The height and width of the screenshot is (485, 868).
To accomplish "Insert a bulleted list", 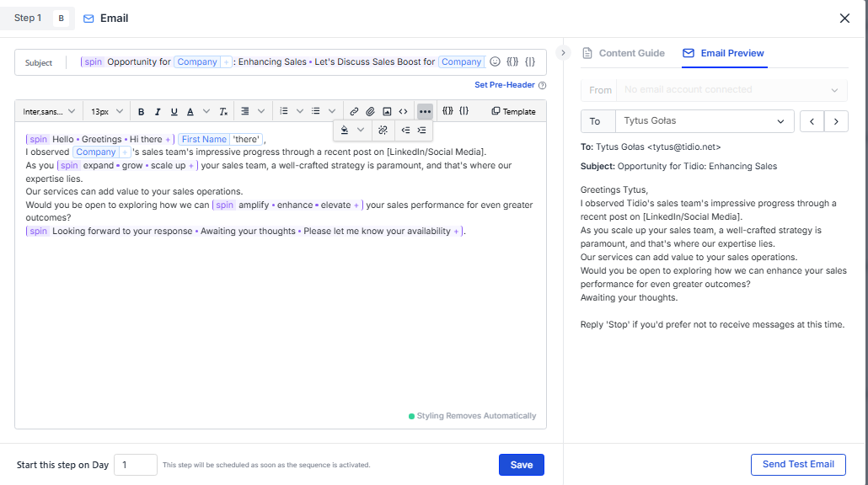I will click(315, 111).
